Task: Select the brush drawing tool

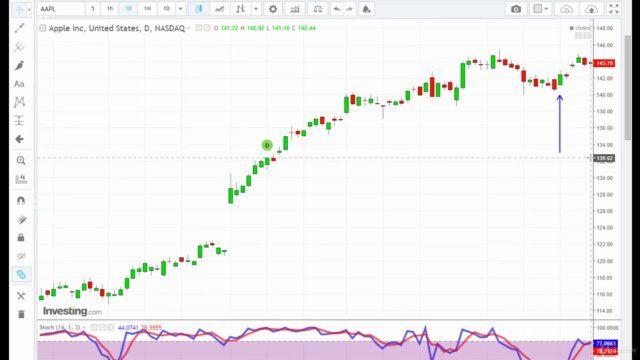Action: pyautogui.click(x=19, y=65)
